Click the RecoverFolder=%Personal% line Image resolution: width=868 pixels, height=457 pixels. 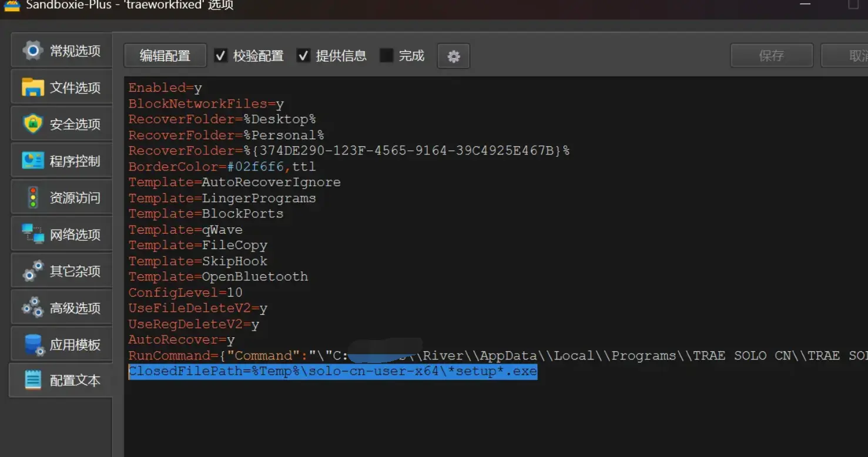tap(226, 135)
